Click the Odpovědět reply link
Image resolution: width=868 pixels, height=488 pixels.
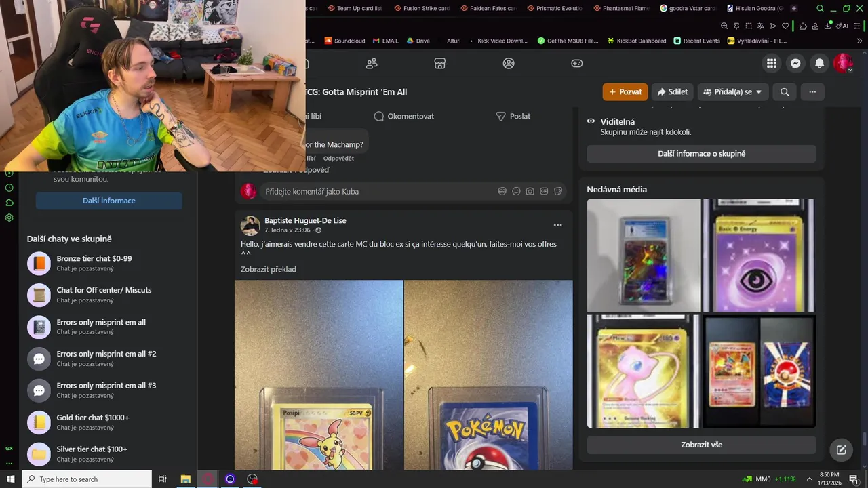click(x=338, y=159)
